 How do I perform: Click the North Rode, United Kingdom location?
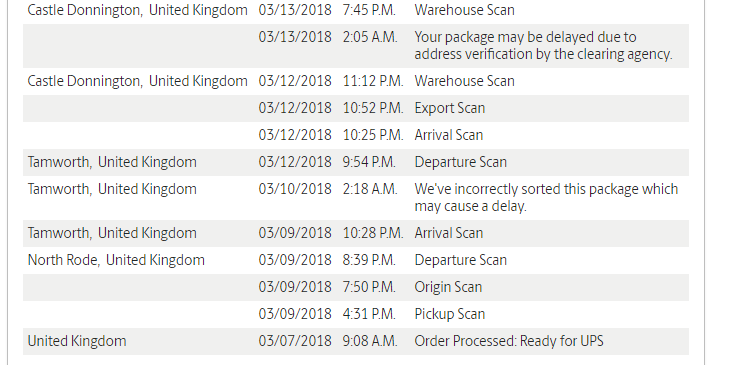pyautogui.click(x=116, y=260)
